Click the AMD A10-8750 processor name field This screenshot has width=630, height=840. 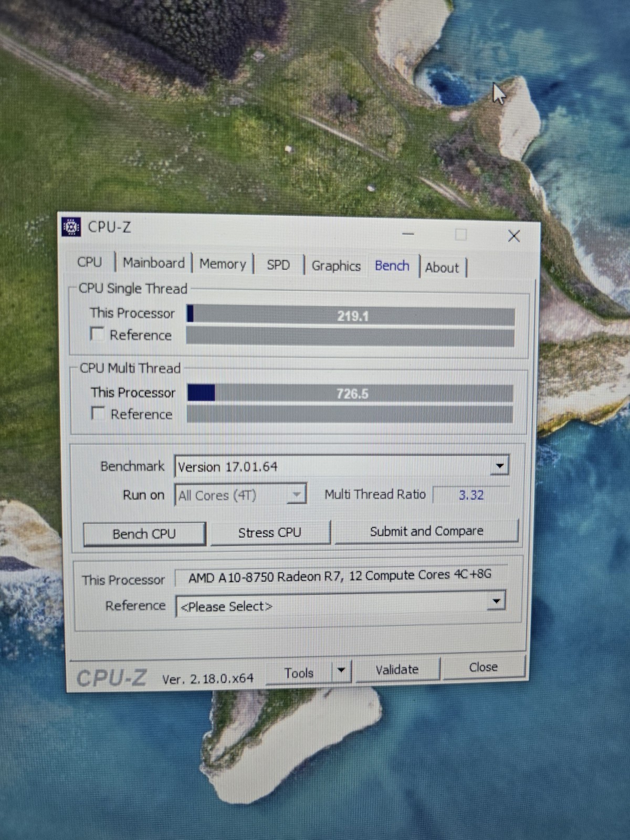[x=340, y=576]
